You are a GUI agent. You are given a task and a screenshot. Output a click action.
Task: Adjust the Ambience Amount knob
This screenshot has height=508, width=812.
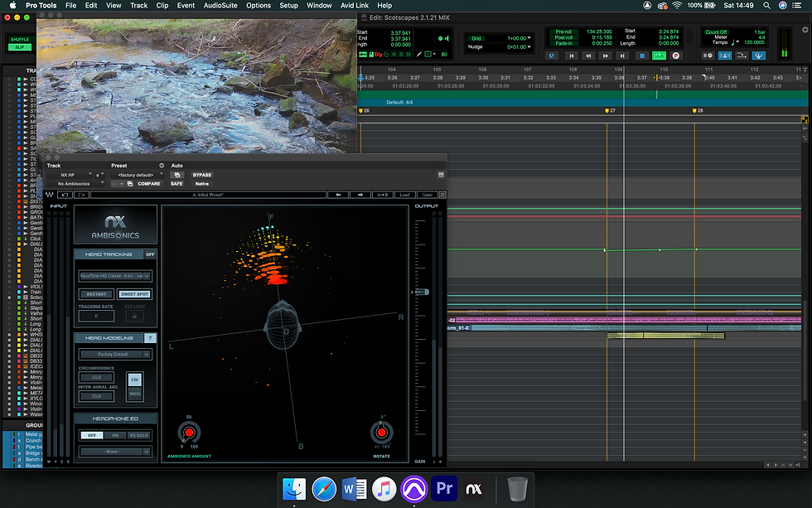(189, 433)
